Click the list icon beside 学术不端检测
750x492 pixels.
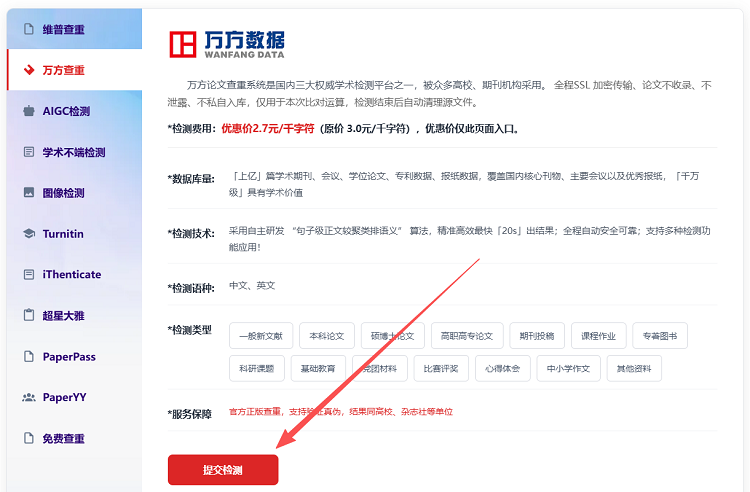pos(29,152)
